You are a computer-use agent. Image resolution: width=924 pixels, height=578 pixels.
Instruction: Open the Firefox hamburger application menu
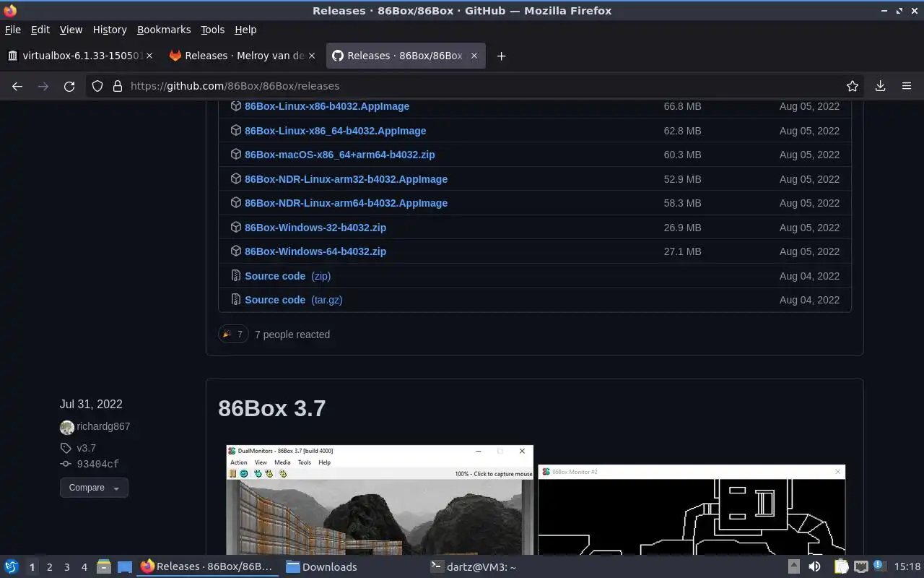pyautogui.click(x=907, y=86)
